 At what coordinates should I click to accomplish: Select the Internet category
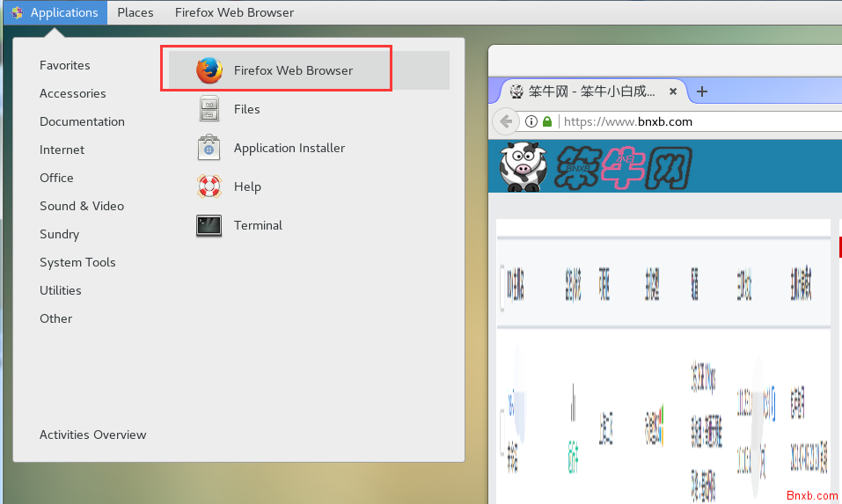(62, 150)
